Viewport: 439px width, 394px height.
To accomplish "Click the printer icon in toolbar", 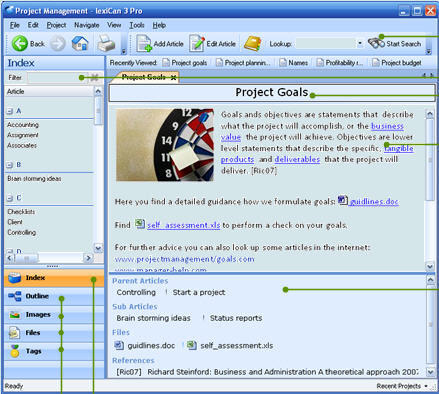I will (x=106, y=44).
